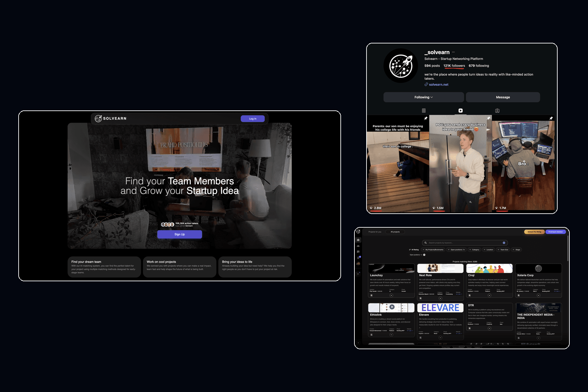Click the 'Unlock Pro Hiring' button
The width and height of the screenshot is (588, 392).
tap(534, 232)
